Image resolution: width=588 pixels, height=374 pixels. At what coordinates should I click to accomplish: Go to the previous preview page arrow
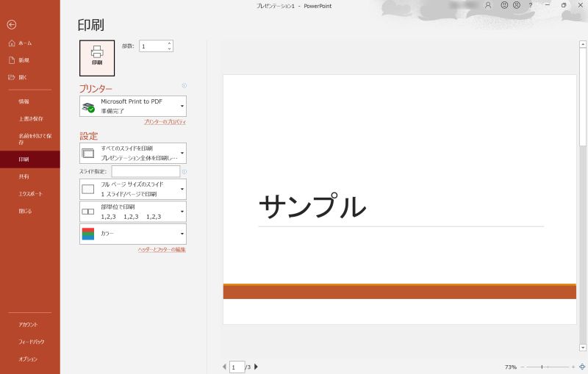point(224,367)
